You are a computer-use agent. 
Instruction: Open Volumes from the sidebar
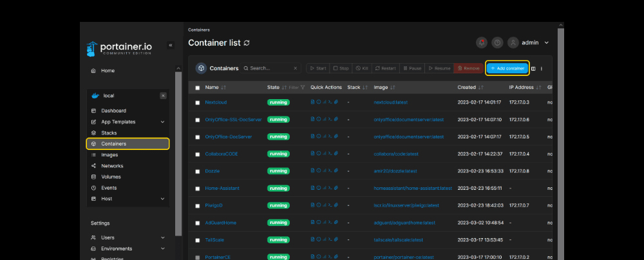(x=111, y=176)
